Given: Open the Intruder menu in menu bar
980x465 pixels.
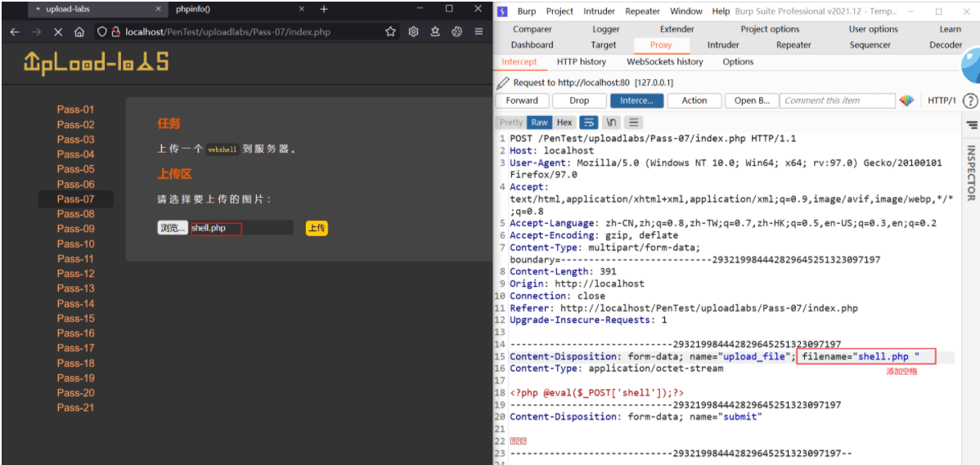Looking at the screenshot, I should [599, 11].
